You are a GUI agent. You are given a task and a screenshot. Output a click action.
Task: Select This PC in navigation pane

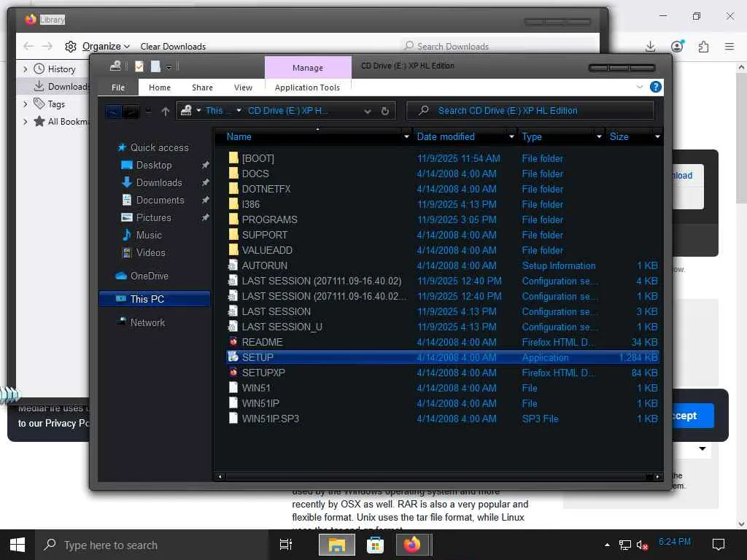pos(155,299)
